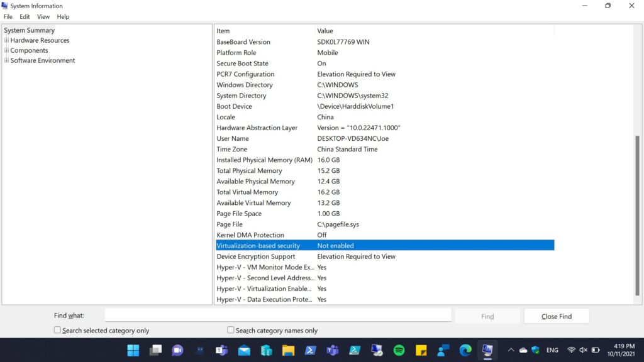
Task: Open Microsoft Store from the taskbar
Action: point(266,350)
